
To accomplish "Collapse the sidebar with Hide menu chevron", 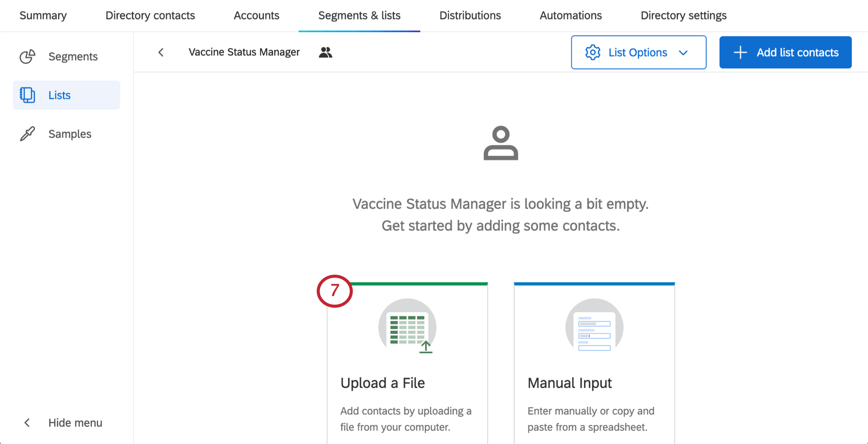I will (x=27, y=423).
